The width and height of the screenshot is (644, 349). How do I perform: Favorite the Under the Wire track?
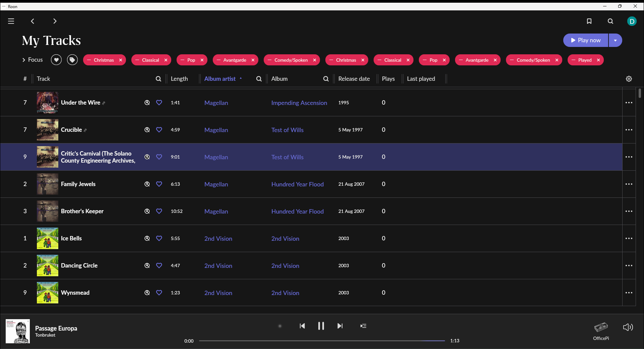159,103
